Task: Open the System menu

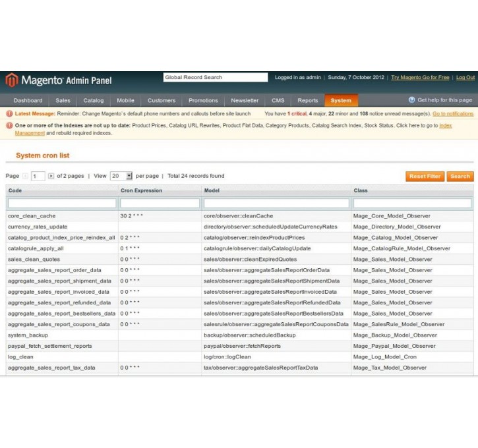Action: [341, 101]
